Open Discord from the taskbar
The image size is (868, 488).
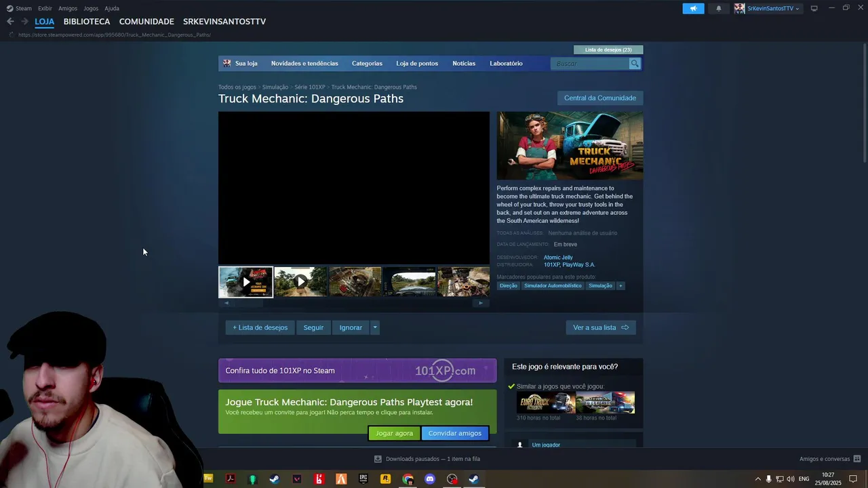coord(430,479)
